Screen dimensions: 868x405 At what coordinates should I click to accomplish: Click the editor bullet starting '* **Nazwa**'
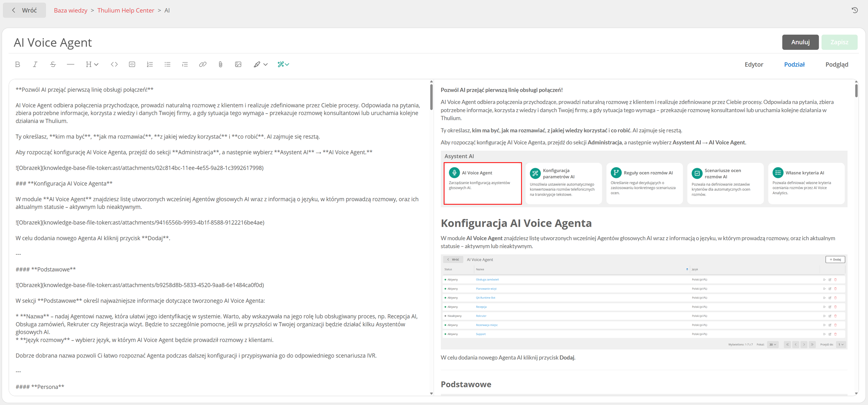click(x=217, y=324)
